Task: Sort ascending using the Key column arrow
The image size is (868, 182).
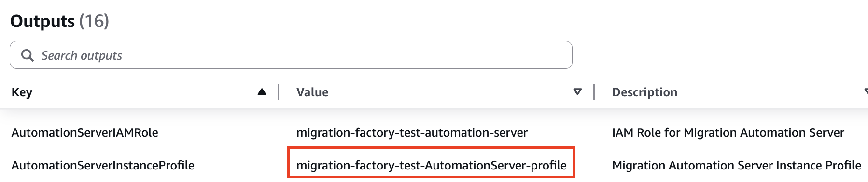Action: (x=262, y=92)
